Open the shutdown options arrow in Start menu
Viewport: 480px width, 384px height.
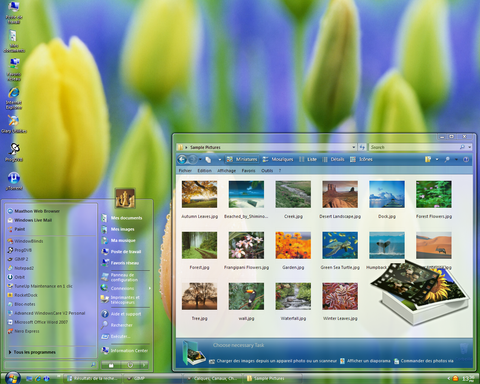(x=144, y=365)
